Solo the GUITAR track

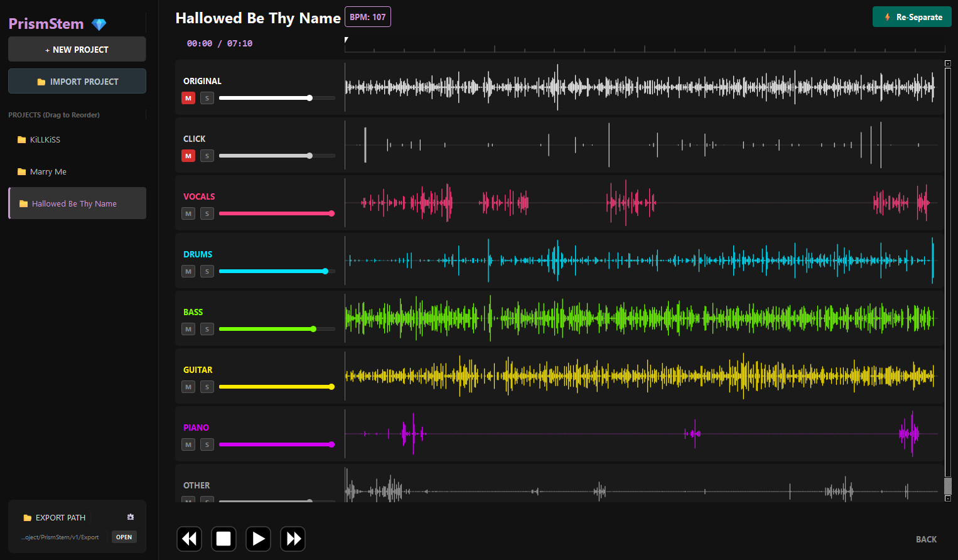click(x=207, y=387)
